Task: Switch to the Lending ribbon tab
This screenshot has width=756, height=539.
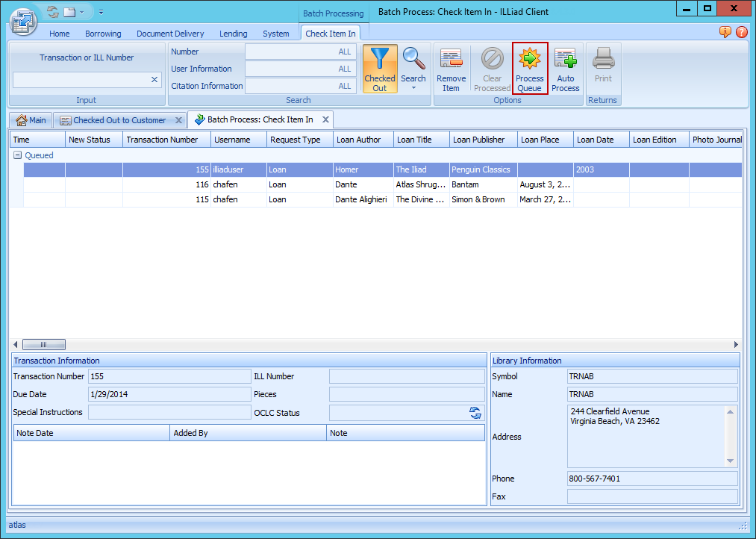Action: pos(233,34)
